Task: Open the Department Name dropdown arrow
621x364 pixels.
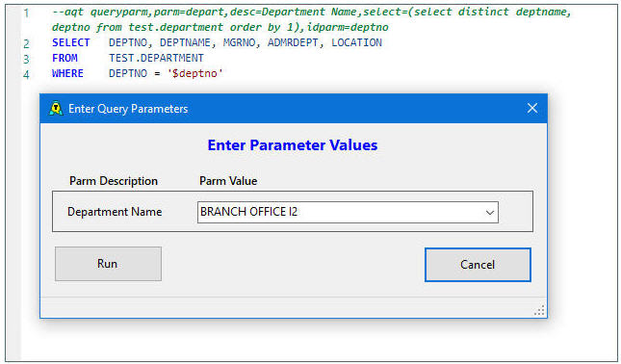Action: pos(490,212)
